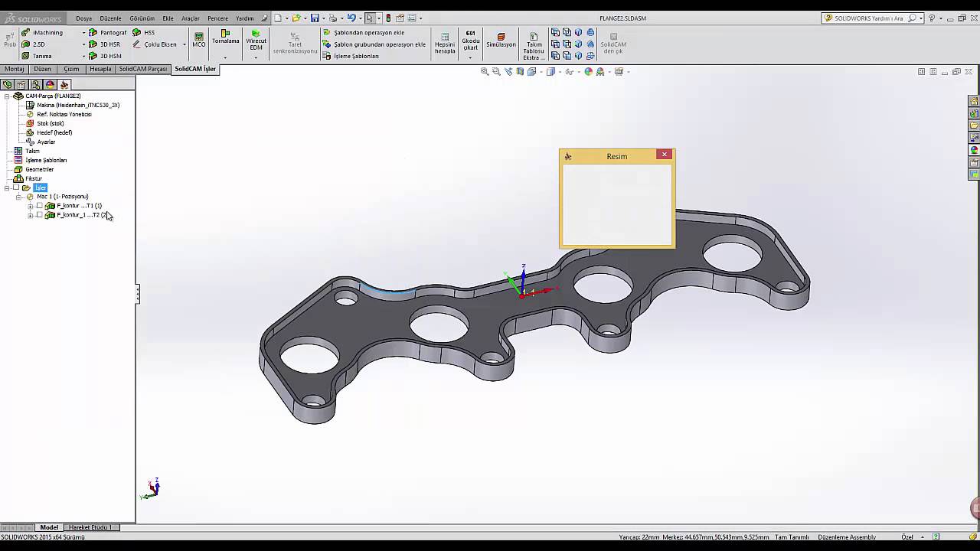Click the Save icon in title toolbar

315,18
